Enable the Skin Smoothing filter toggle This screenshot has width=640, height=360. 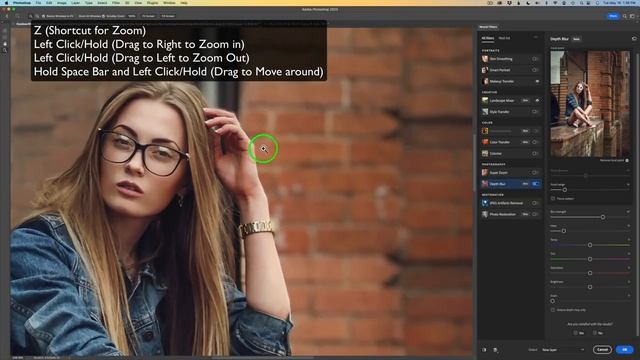coord(535,59)
